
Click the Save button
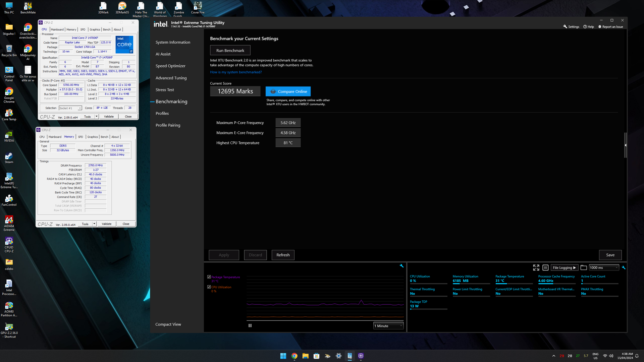pos(610,255)
